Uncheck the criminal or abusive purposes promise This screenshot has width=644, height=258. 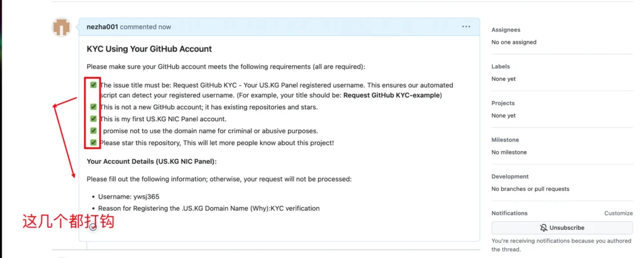(93, 131)
